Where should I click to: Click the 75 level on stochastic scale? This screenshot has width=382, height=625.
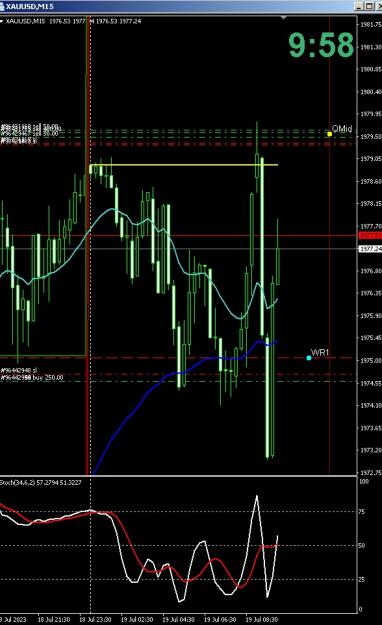[x=362, y=511]
